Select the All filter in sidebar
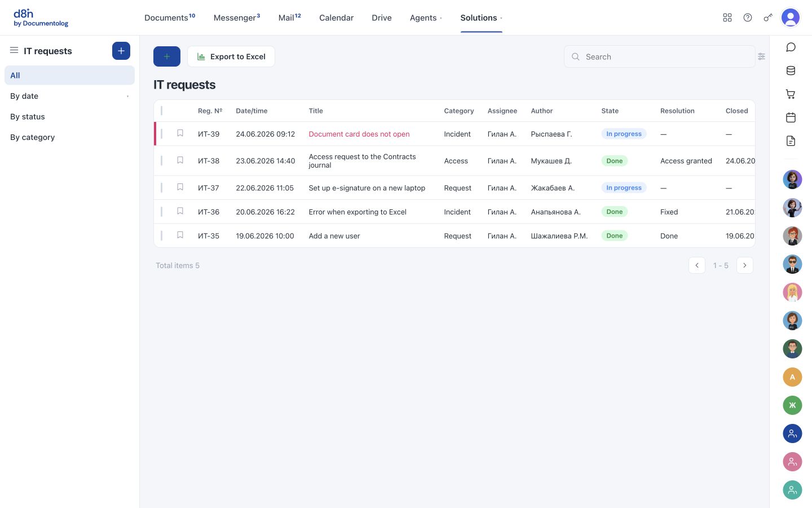The height and width of the screenshot is (508, 812). [x=69, y=75]
